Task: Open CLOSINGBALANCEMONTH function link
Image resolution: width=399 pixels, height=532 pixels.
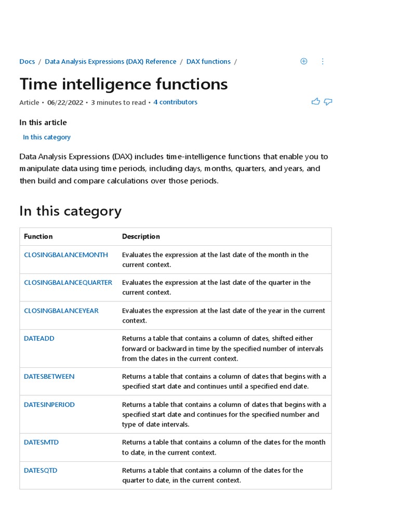Action: point(66,255)
